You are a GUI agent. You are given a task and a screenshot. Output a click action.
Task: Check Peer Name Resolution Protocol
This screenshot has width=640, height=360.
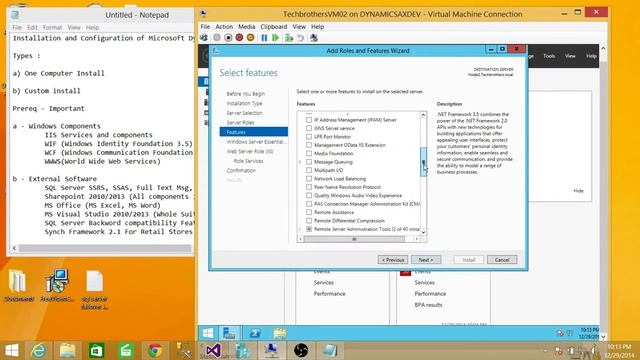point(309,187)
